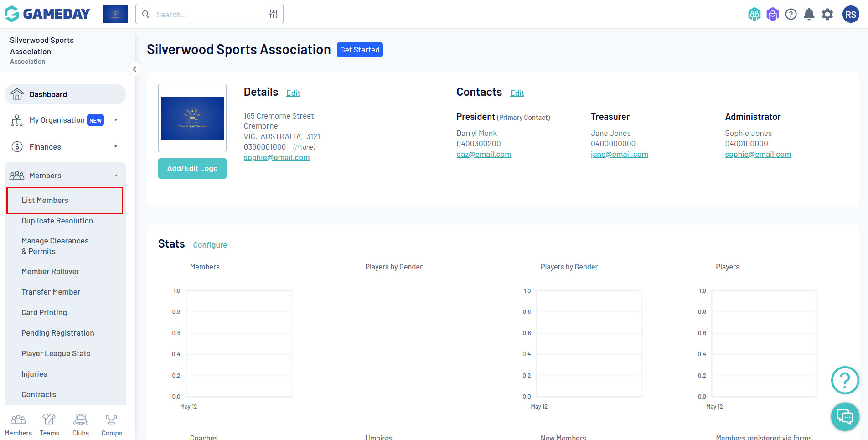Open Contracts in the Members menu

coord(39,394)
